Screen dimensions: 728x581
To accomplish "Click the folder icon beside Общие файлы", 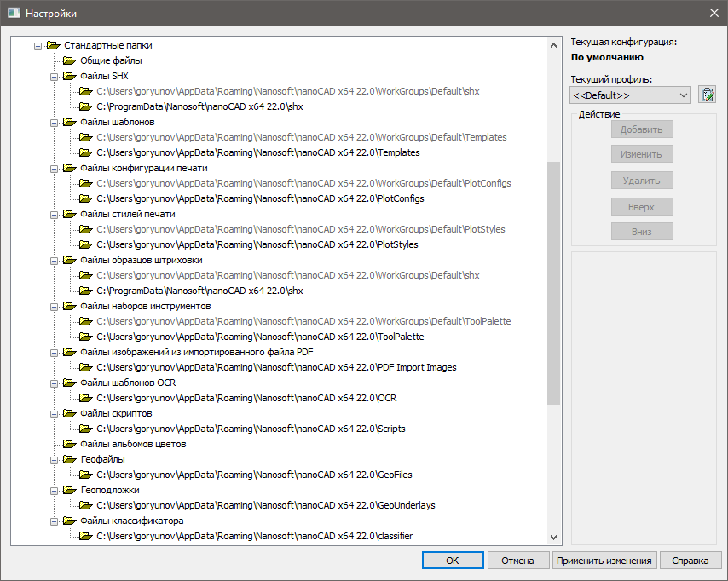I will point(70,61).
